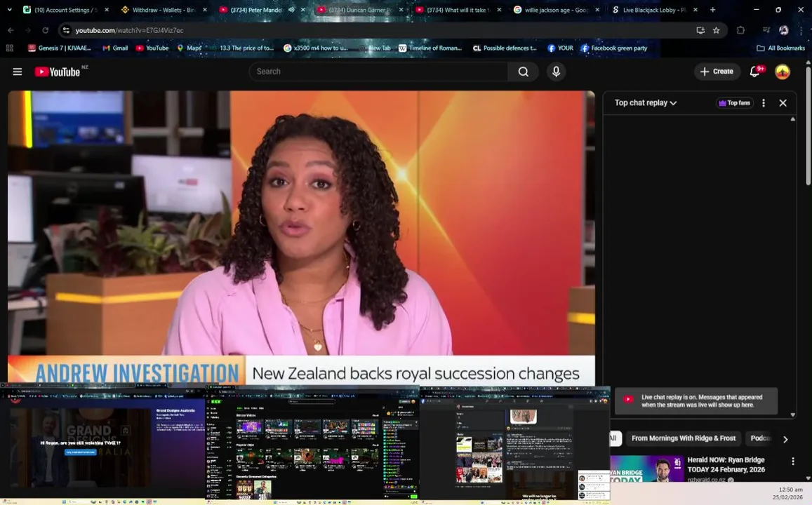Switch to the What will it take tab
Viewport: 812px width, 505px height.
pyautogui.click(x=457, y=9)
